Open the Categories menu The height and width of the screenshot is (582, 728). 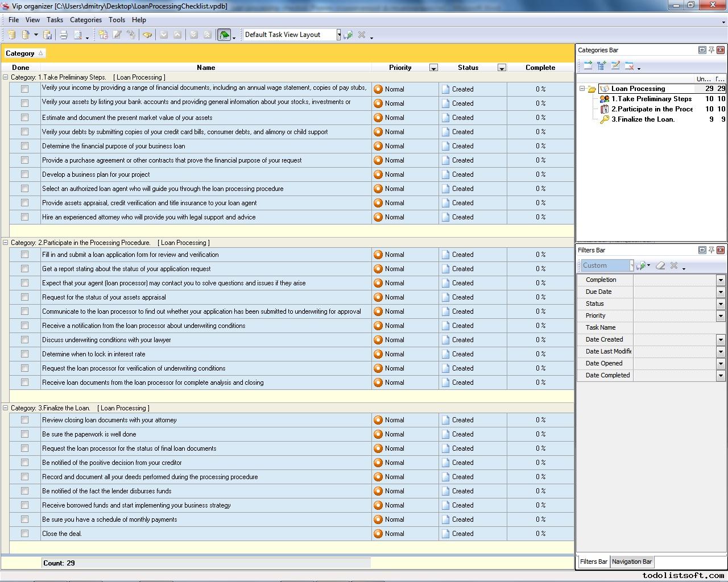click(x=85, y=19)
